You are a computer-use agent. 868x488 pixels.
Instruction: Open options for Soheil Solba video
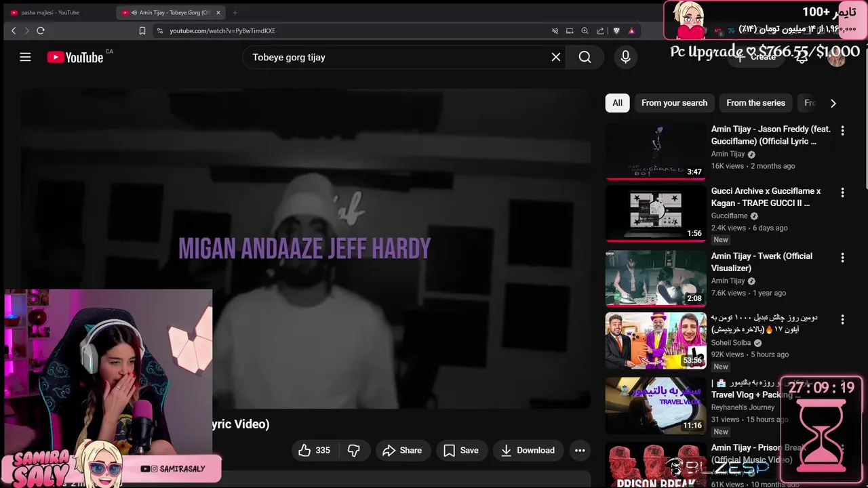coord(842,319)
